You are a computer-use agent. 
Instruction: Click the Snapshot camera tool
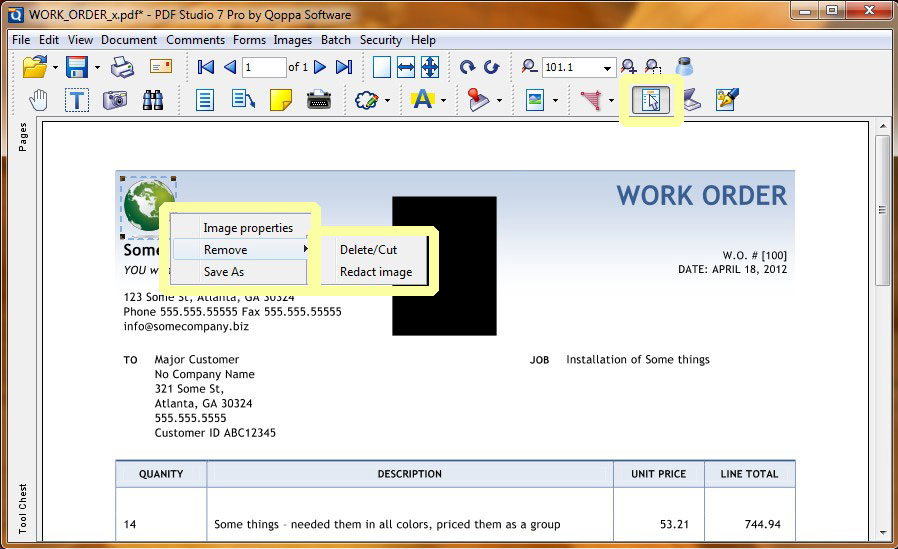click(115, 100)
